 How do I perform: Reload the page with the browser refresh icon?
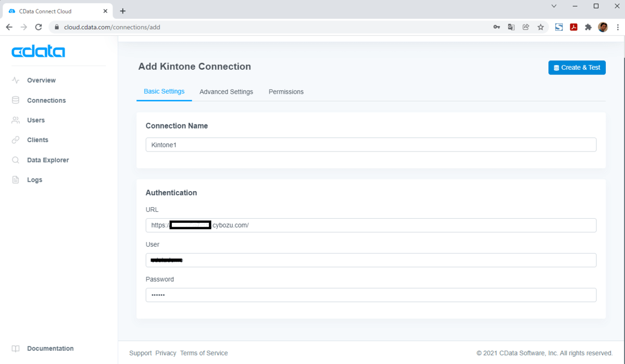click(x=38, y=27)
